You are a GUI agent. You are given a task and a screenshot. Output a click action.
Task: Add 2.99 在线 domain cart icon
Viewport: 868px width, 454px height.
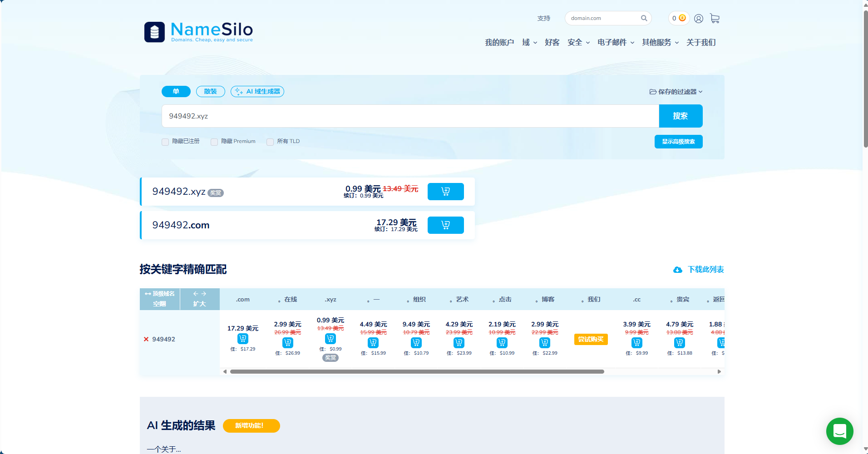click(287, 343)
